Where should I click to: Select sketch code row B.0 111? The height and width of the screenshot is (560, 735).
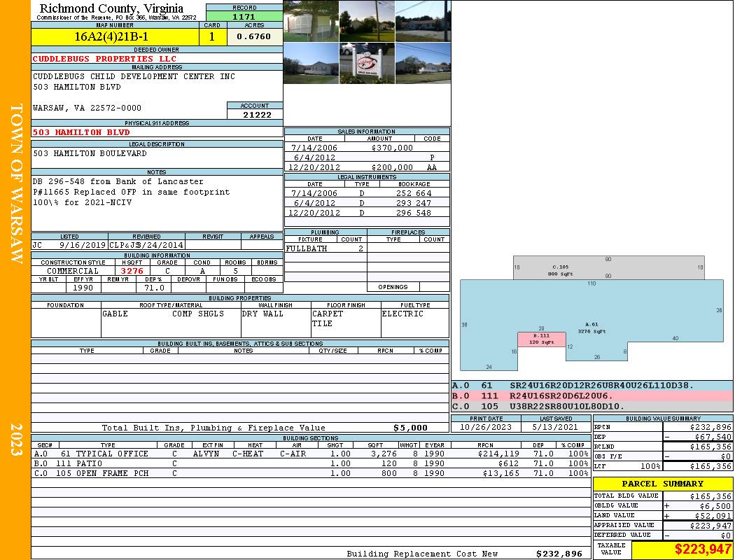[592, 396]
